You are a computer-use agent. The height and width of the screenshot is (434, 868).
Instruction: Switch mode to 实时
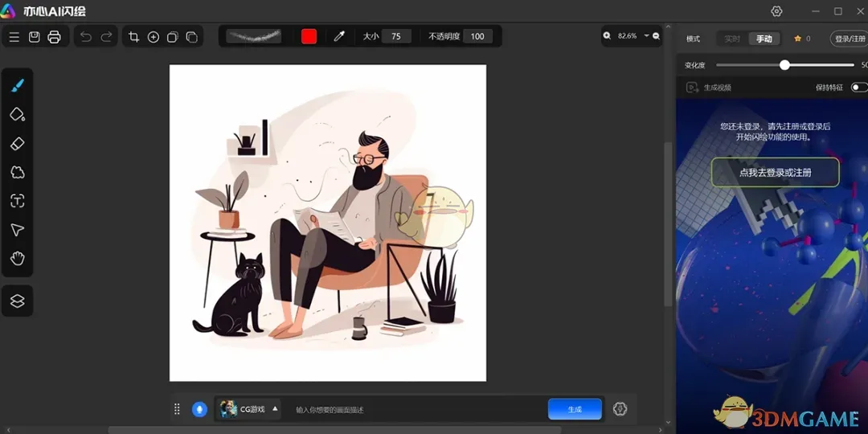coord(731,39)
